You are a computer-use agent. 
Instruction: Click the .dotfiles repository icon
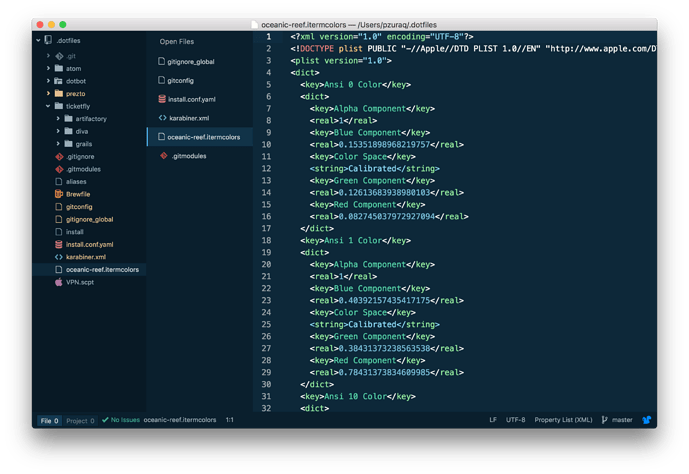48,40
